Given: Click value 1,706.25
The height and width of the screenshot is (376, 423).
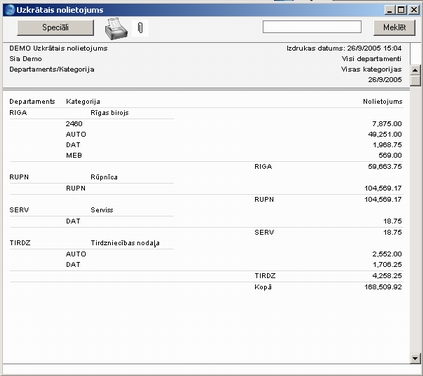Looking at the screenshot, I should (387, 265).
